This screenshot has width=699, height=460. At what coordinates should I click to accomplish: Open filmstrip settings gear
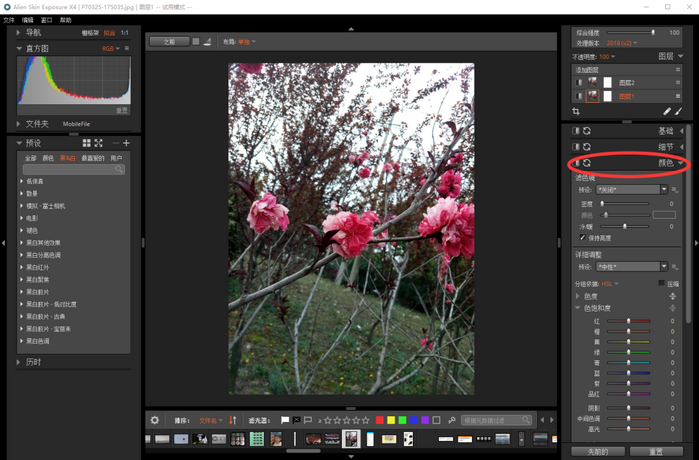pyautogui.click(x=155, y=420)
